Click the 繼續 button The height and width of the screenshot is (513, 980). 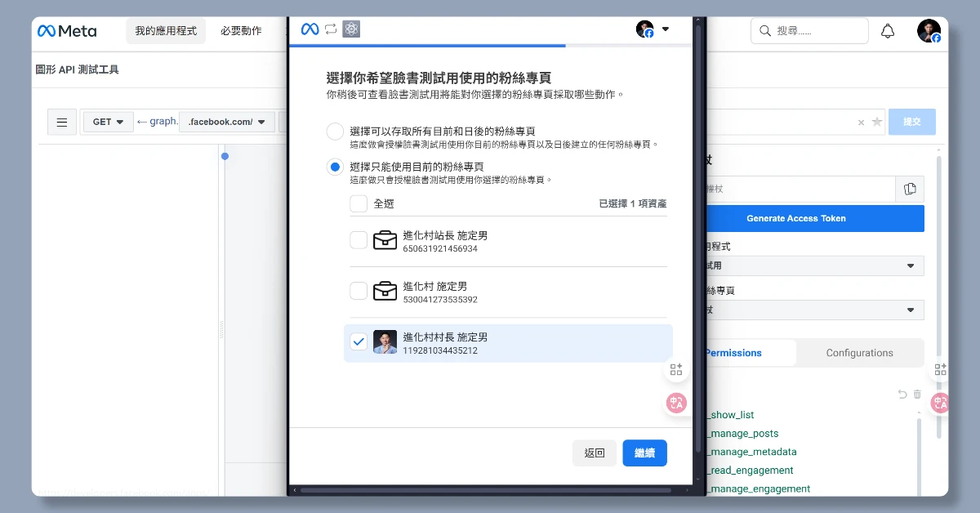644,453
